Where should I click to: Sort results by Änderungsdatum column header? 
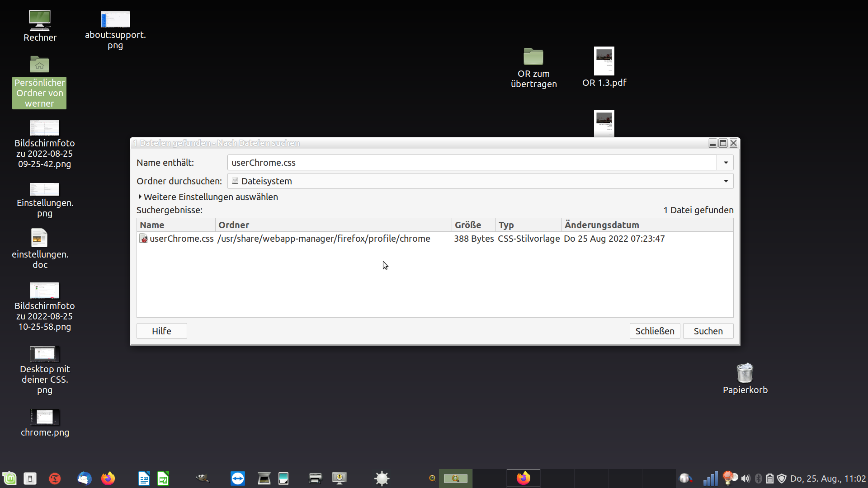(601, 225)
